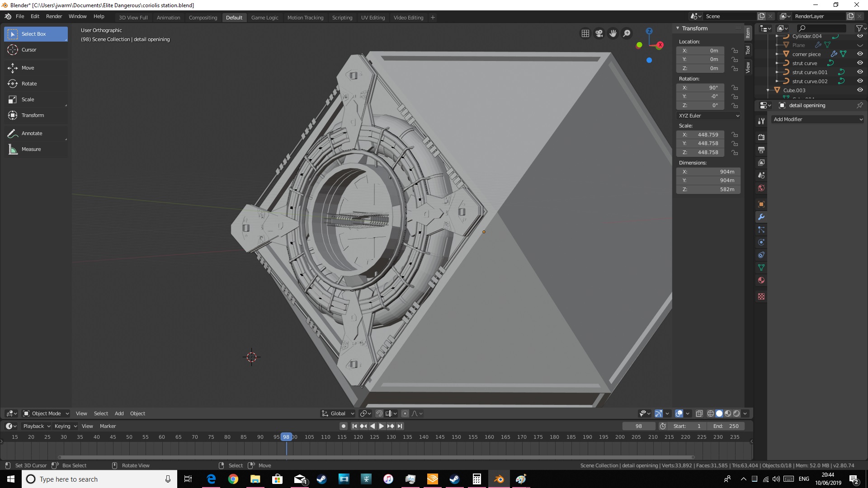Open the shading options dropdown arrow
The height and width of the screenshot is (488, 868).
point(745,413)
